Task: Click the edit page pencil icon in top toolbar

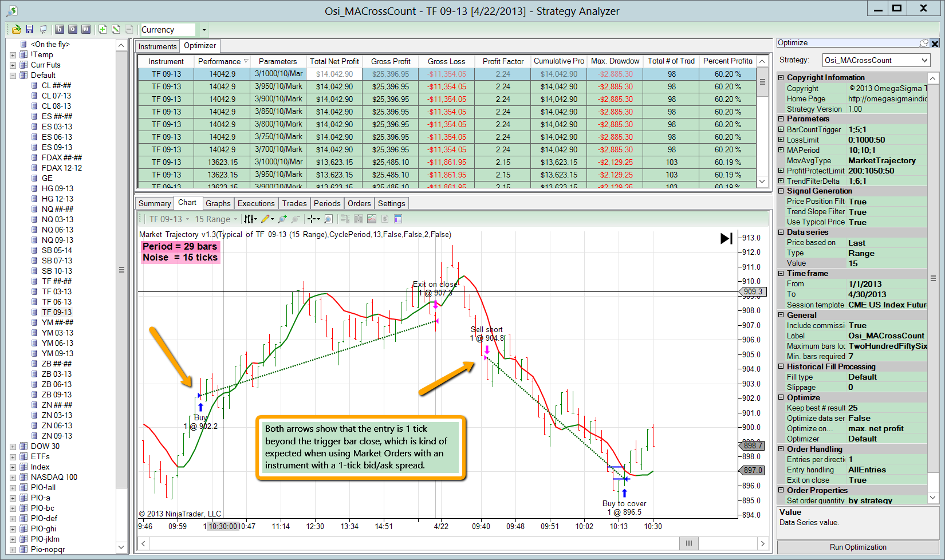Action: pos(116,29)
